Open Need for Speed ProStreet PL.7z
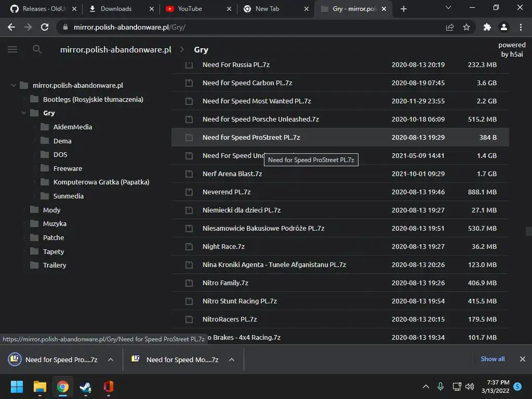Screen dimensions: 532x399 pos(251,137)
